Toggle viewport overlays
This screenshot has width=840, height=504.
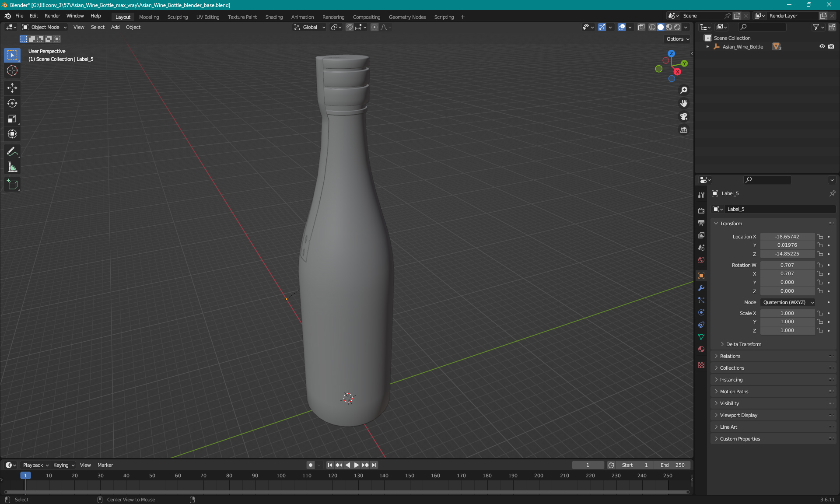(622, 27)
